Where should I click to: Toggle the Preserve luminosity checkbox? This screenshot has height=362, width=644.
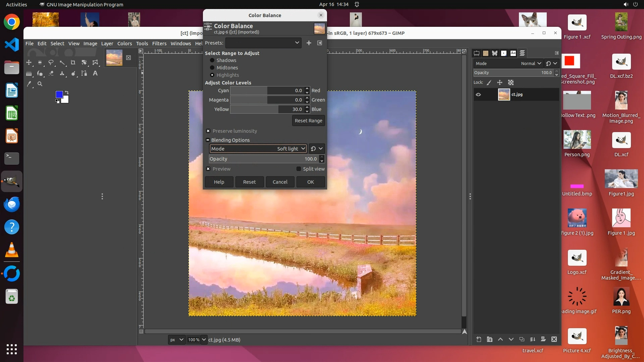[208, 131]
